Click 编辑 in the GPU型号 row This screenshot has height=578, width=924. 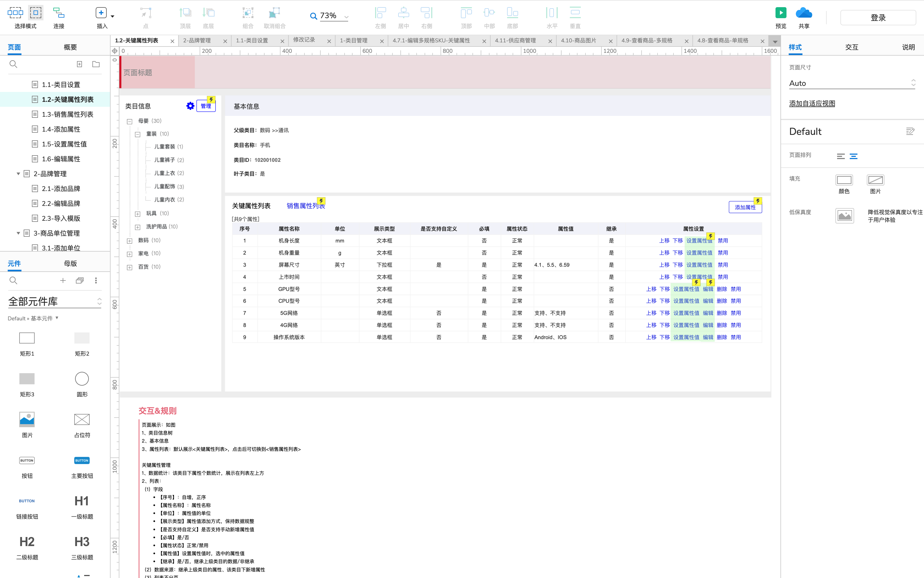point(708,289)
